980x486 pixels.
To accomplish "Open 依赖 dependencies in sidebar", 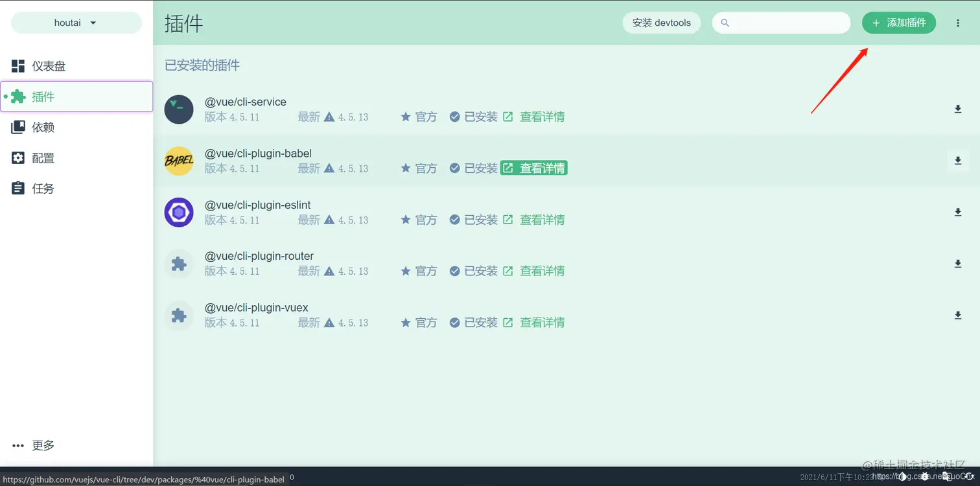I will pyautogui.click(x=76, y=127).
